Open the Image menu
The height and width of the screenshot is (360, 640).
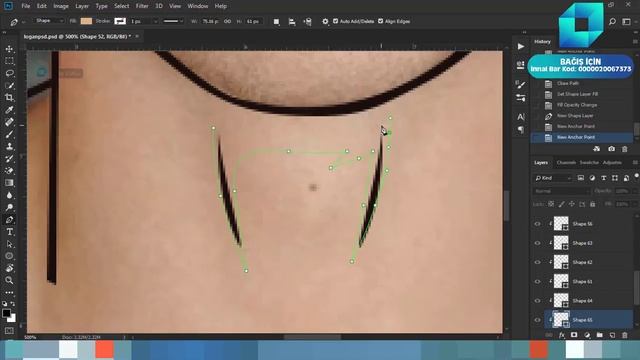coord(61,6)
